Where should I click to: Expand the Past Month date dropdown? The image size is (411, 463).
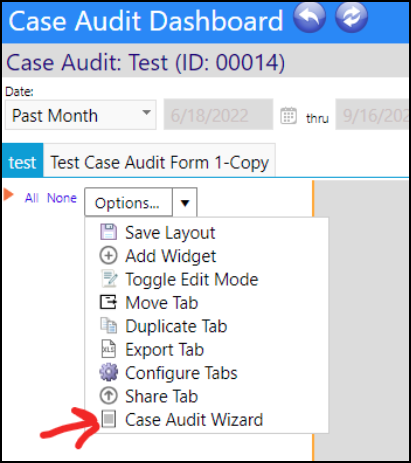81,115
